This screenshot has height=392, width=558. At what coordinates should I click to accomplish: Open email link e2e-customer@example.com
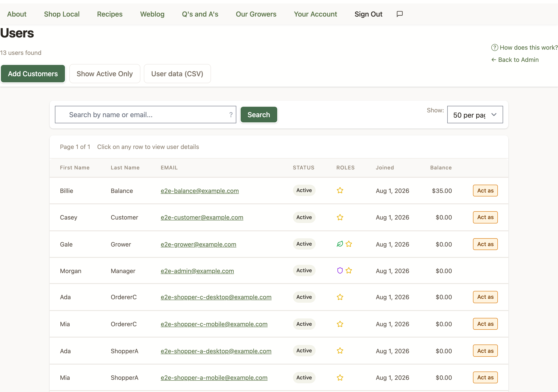point(202,217)
